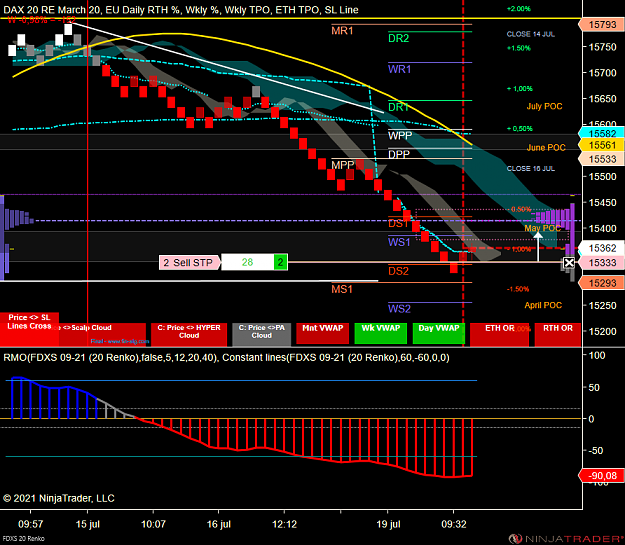
Task: Select the WS2 support label
Action: pyautogui.click(x=399, y=309)
